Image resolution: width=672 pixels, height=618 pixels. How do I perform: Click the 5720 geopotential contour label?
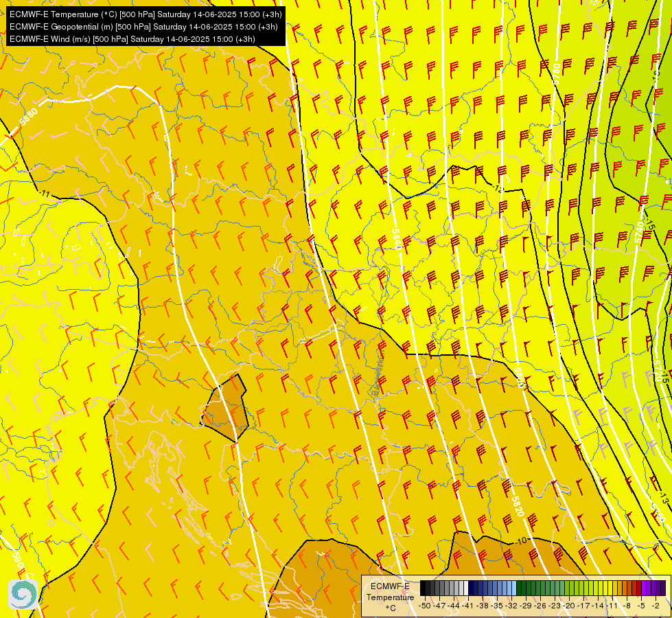pyautogui.click(x=657, y=371)
